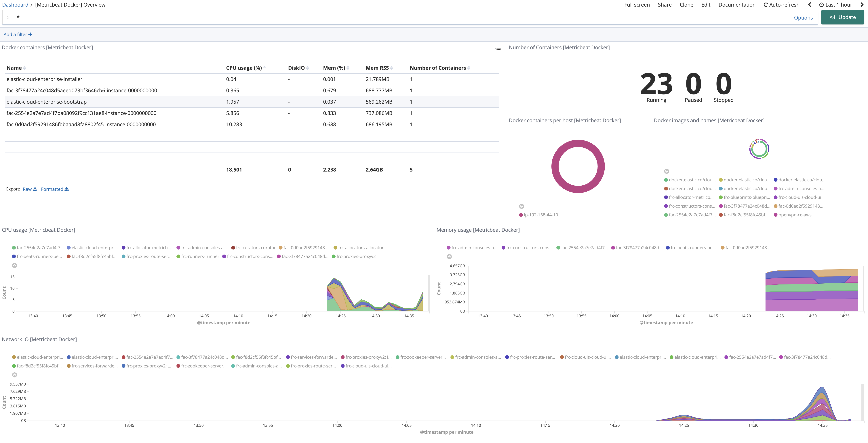This screenshot has width=868, height=443.
Task: Collapse the Memory usage chart legend
Action: click(x=449, y=256)
